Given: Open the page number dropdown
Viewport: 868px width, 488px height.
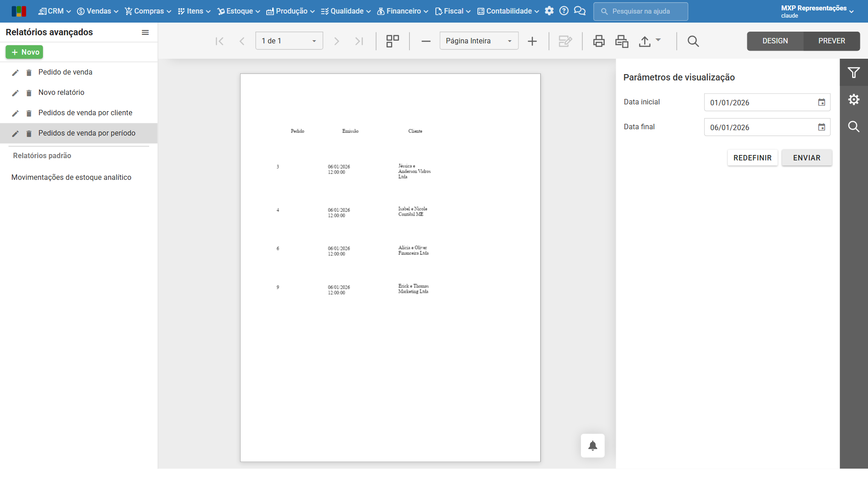Looking at the screenshot, I should tap(289, 41).
